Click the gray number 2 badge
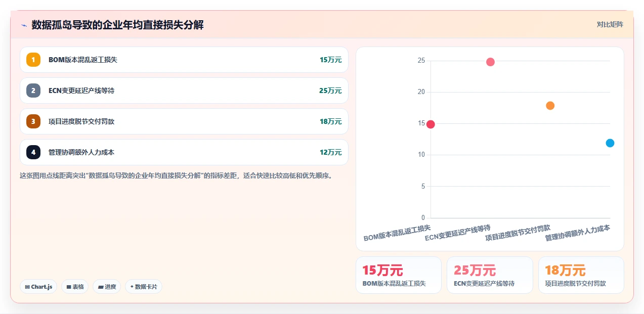Image resolution: width=644 pixels, height=314 pixels. tap(33, 91)
